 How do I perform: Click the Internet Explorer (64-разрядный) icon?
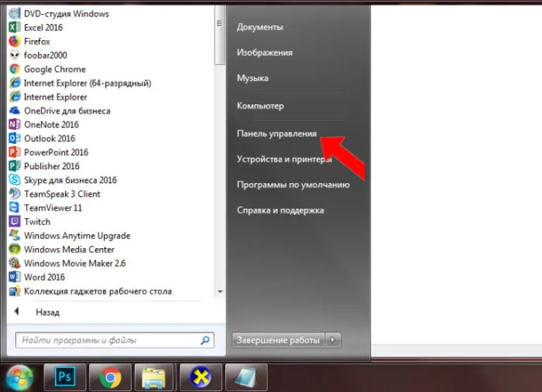pos(15,83)
